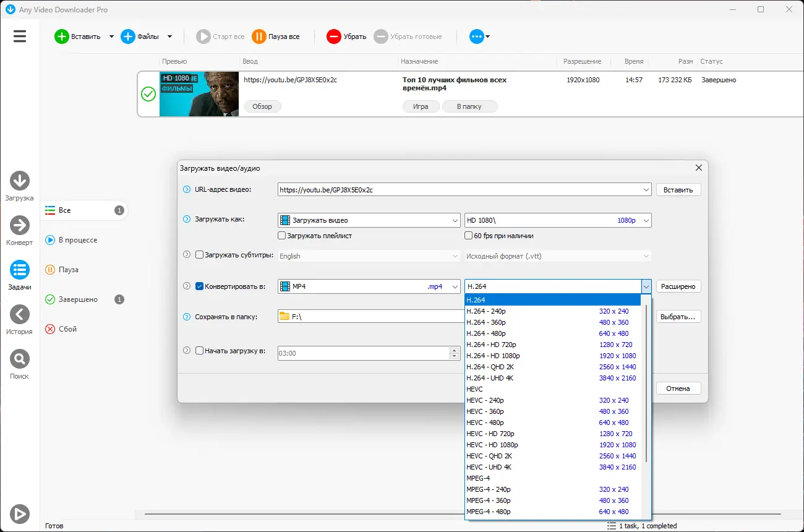The height and width of the screenshot is (532, 804).
Task: Click the green plus 'Вставить' toolbar icon
Action: (x=62, y=36)
